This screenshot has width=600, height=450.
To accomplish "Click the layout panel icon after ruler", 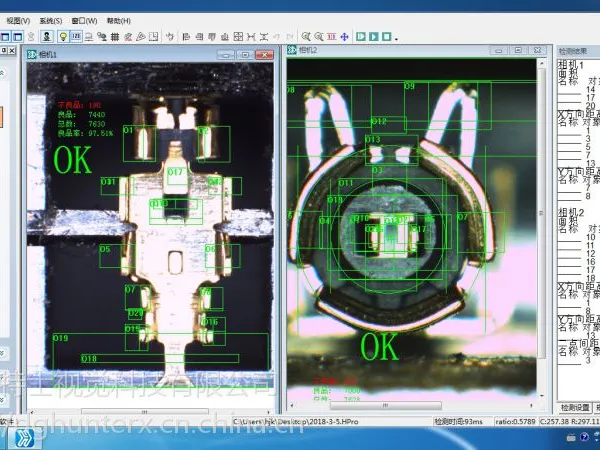I will click(153, 37).
